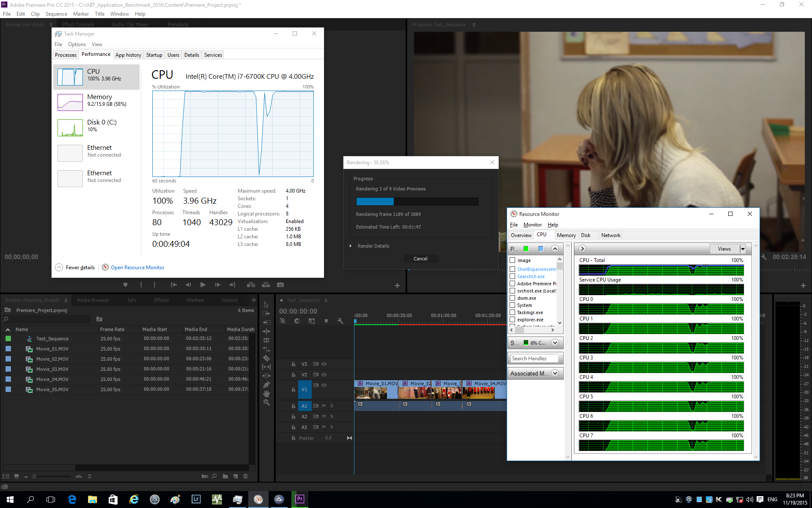Check the Taskmgr.exe process checkbox

513,312
